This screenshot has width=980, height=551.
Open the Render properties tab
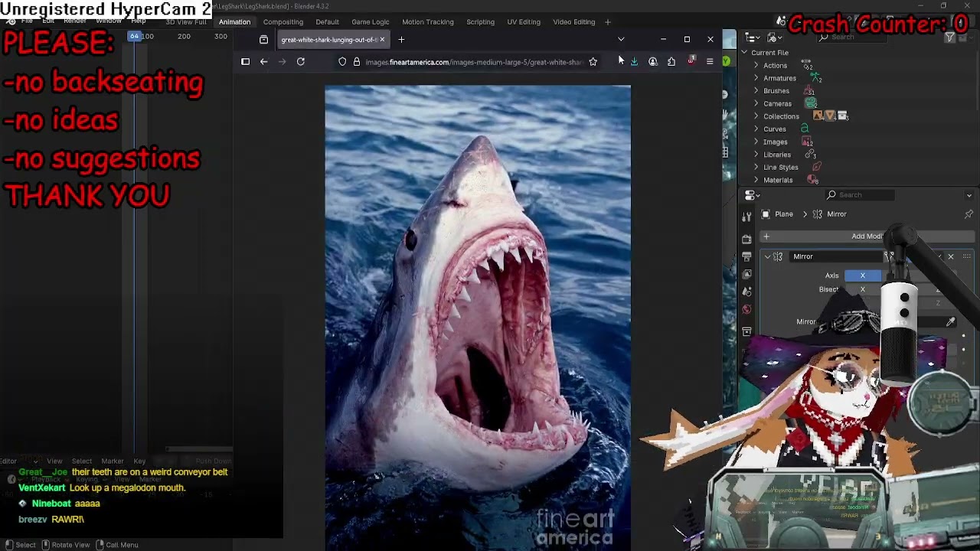point(747,239)
